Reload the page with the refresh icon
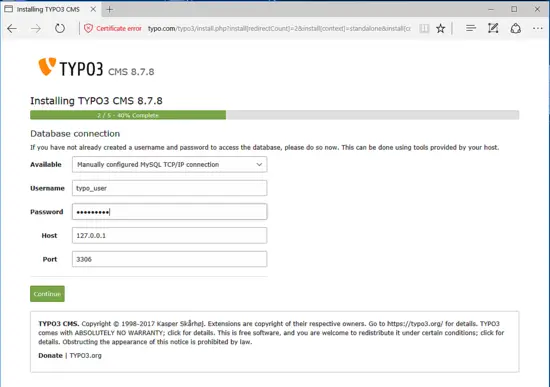 tap(60, 28)
